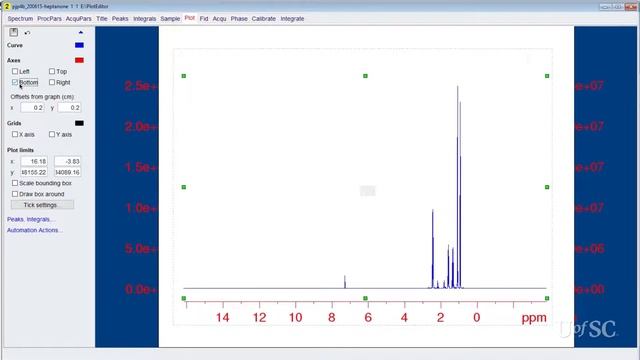Switch to the ProcPars tab
The image size is (640, 360).
tap(49, 19)
